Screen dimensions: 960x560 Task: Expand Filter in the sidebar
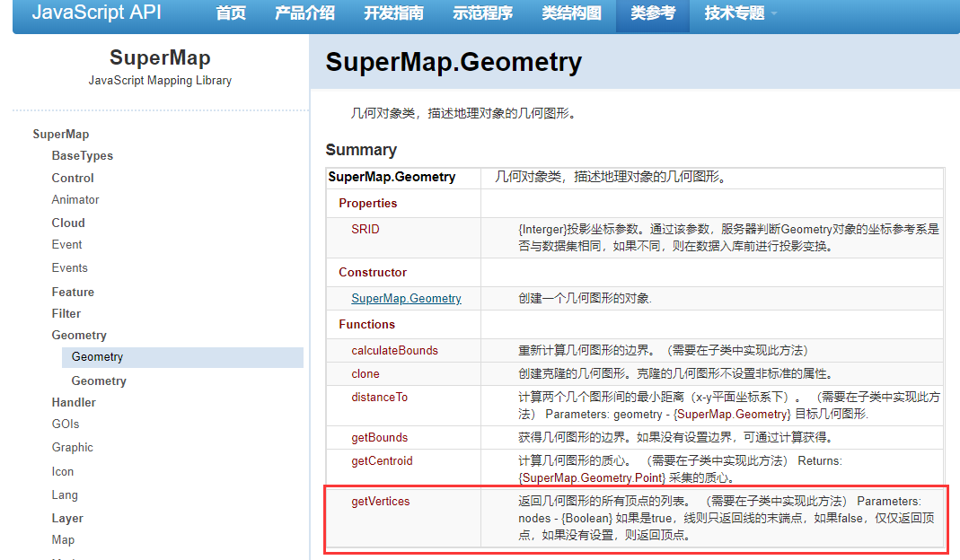tap(66, 313)
